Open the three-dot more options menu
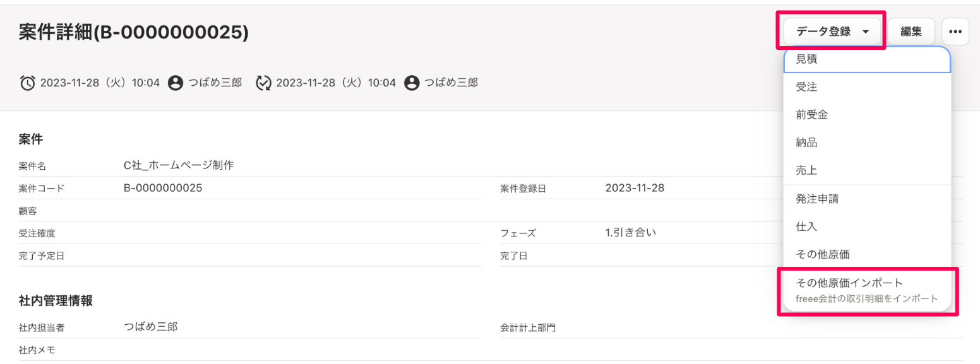This screenshot has height=364, width=980. [955, 32]
